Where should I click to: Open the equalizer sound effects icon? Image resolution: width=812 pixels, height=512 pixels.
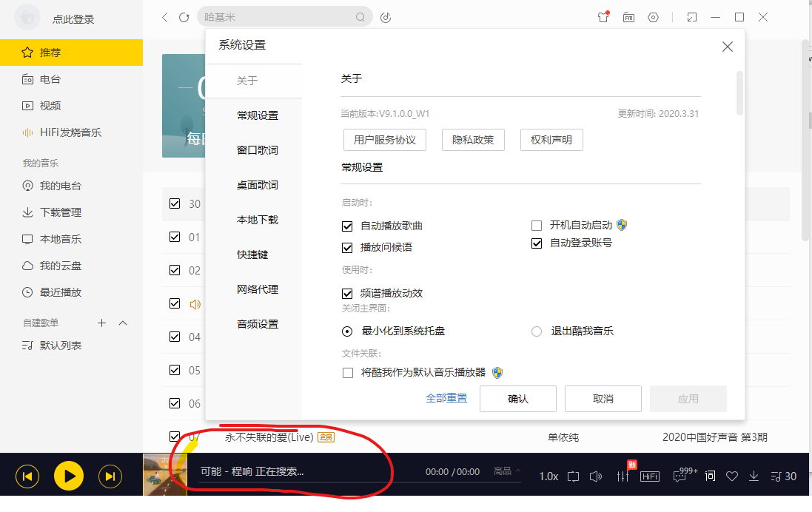(623, 476)
